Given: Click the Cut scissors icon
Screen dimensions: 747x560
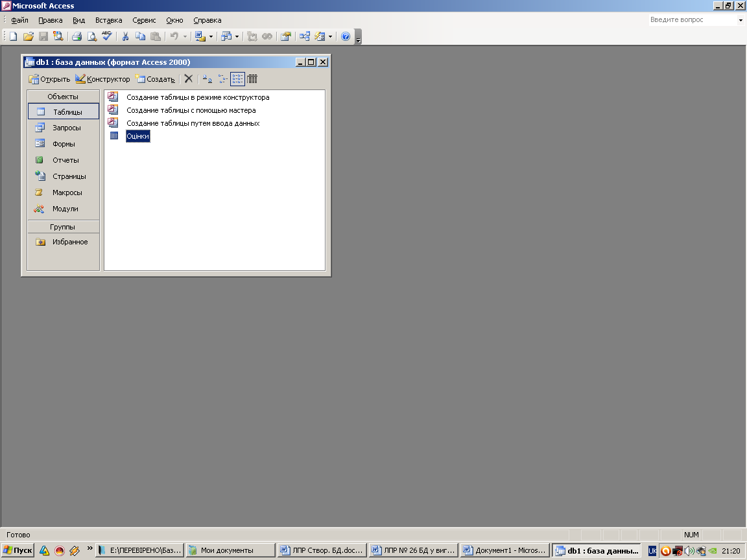Looking at the screenshot, I should (125, 36).
